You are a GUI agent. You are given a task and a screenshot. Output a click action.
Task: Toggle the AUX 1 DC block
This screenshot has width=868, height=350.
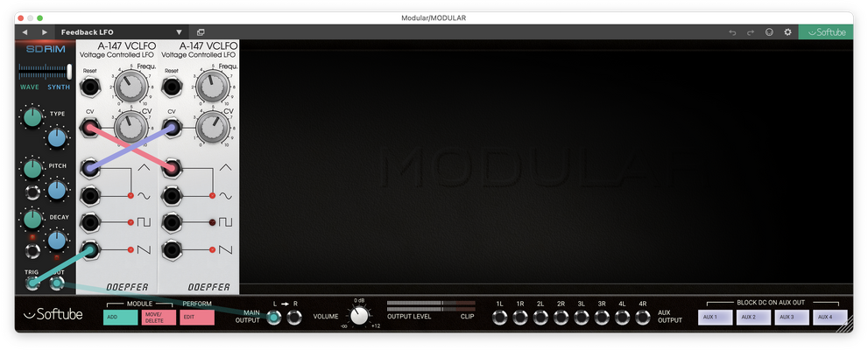click(x=715, y=318)
